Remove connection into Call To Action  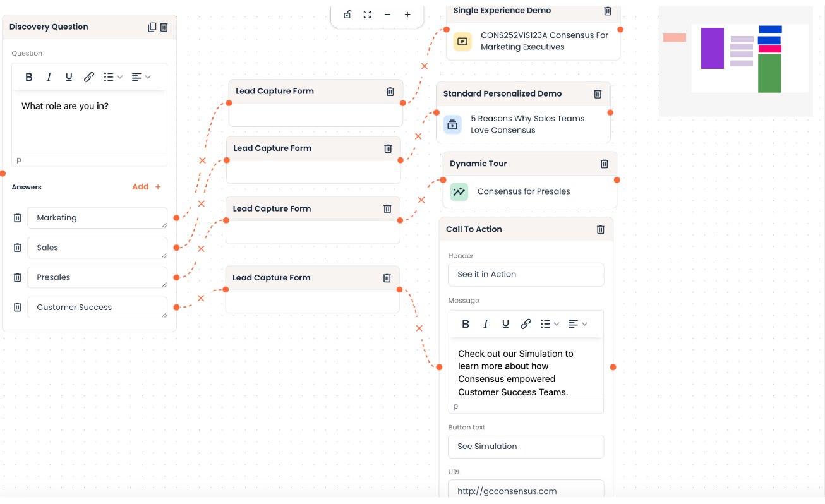click(419, 328)
